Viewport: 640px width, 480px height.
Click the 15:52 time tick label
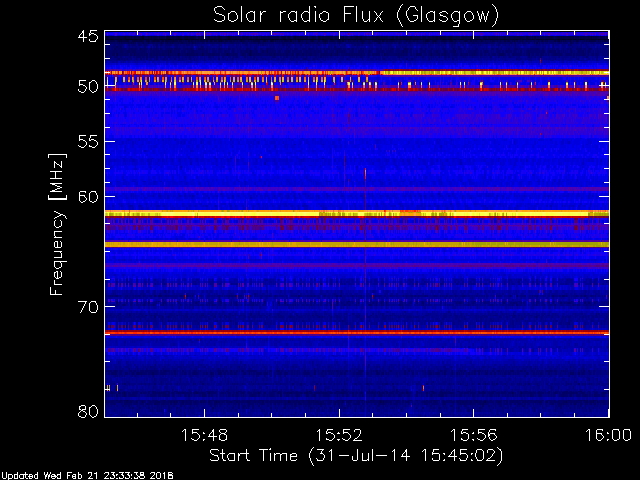(x=339, y=435)
